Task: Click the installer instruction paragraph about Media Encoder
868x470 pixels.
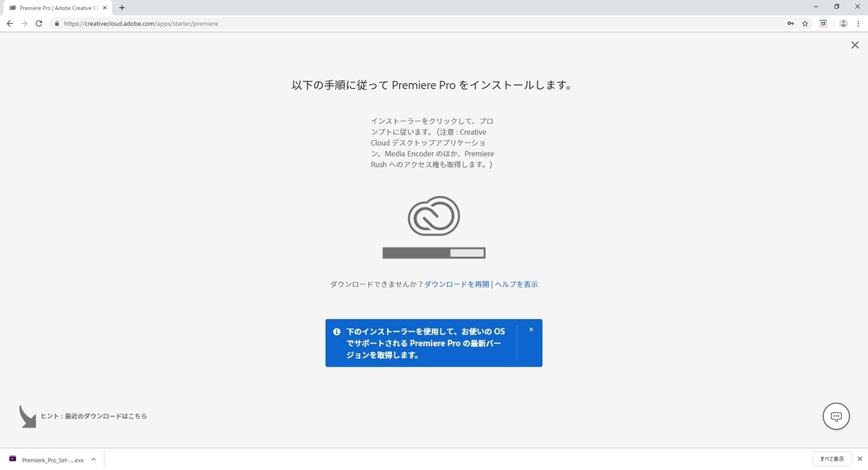Action: [x=433, y=142]
